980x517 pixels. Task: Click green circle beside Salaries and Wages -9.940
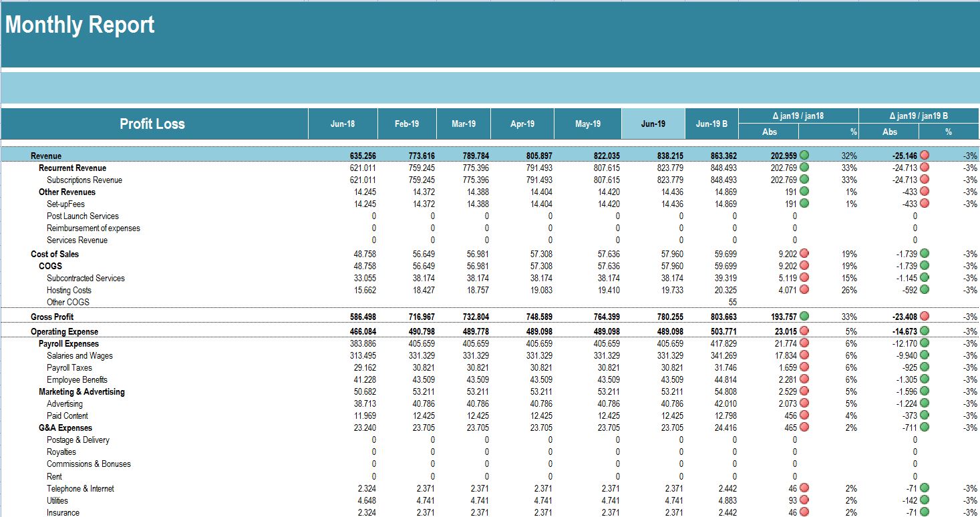coord(925,355)
